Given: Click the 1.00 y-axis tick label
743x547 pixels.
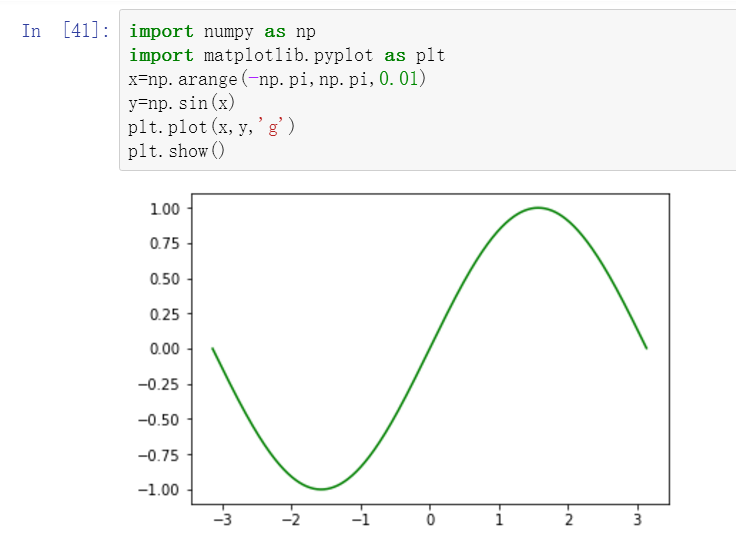Looking at the screenshot, I should click(x=164, y=209).
